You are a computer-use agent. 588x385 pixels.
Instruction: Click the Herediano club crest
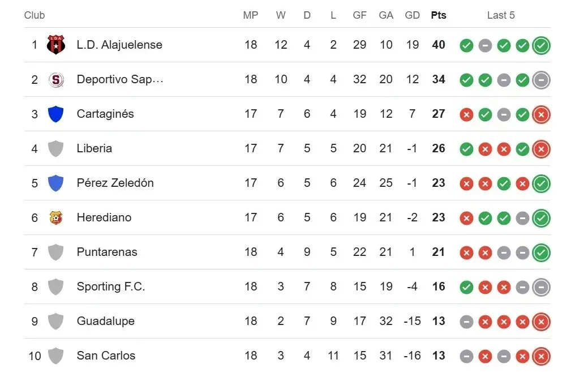click(55, 217)
